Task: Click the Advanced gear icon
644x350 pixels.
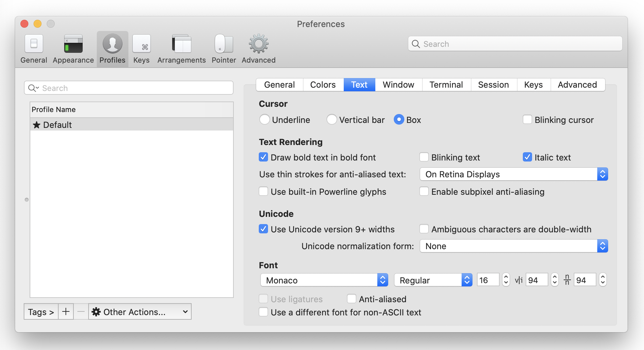Action: pyautogui.click(x=258, y=48)
